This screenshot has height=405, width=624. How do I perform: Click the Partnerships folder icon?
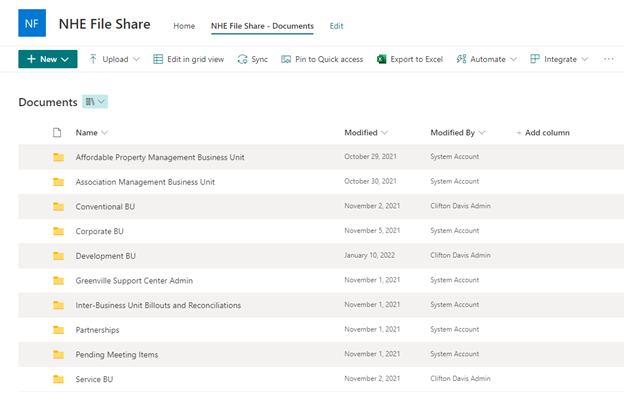point(58,330)
